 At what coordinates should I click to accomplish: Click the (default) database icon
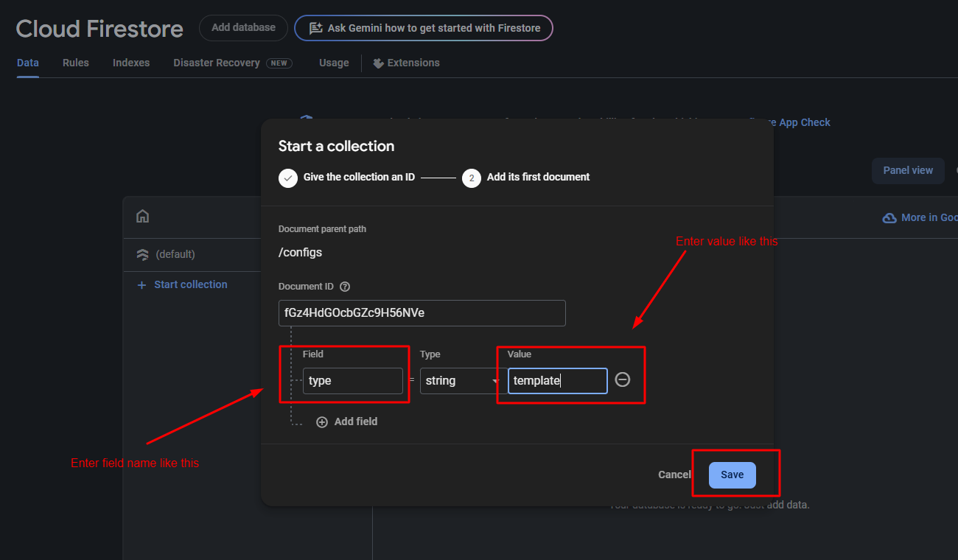point(143,254)
